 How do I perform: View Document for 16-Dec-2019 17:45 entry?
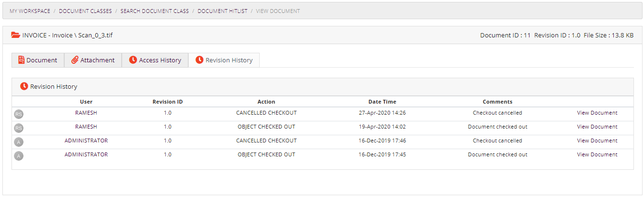[x=597, y=155]
